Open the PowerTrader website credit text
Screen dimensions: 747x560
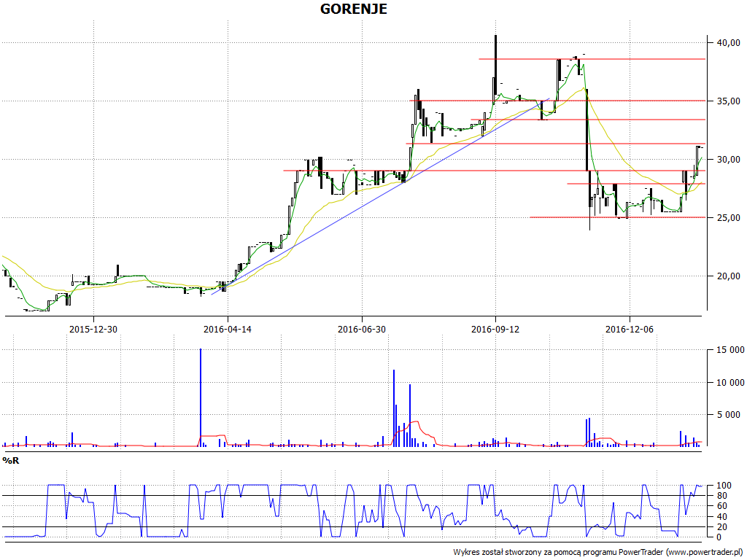pos(598,553)
